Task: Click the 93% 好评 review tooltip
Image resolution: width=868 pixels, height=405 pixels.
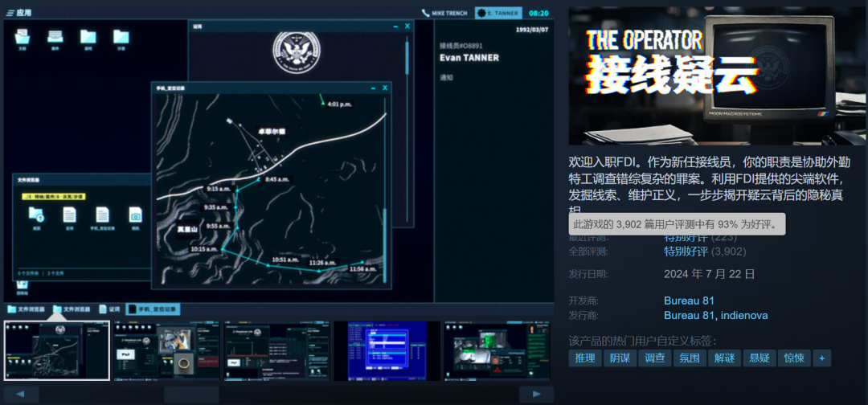Action: pyautogui.click(x=677, y=224)
